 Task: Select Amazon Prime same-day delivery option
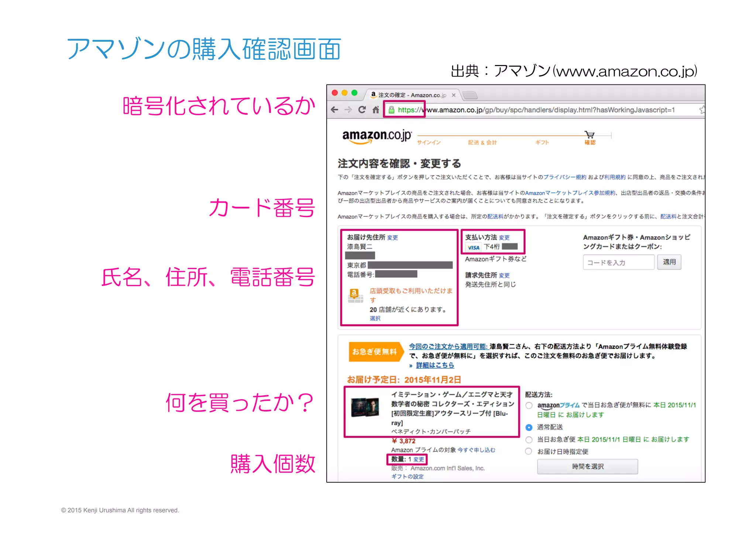pyautogui.click(x=529, y=405)
